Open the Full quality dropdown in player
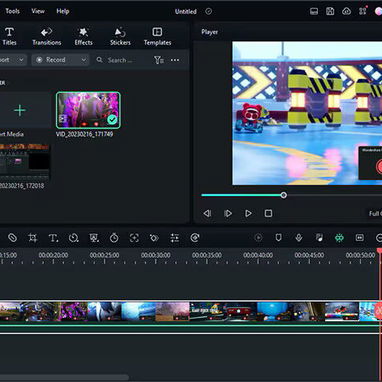This screenshot has height=382, width=382. (x=375, y=214)
